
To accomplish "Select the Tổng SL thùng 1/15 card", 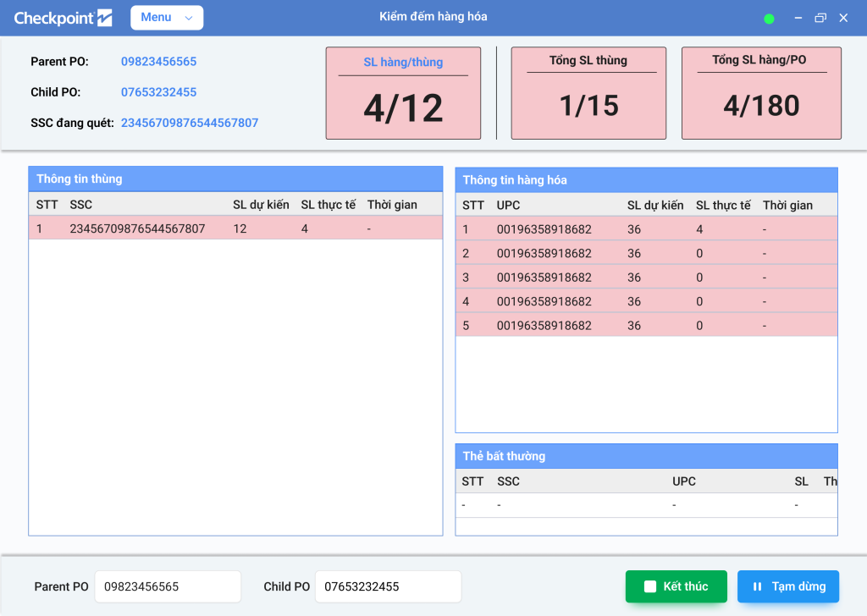I will tap(588, 93).
